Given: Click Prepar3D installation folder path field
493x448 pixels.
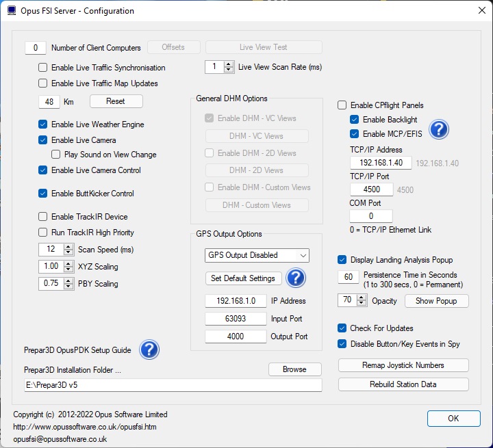Looking at the screenshot, I should (173, 385).
